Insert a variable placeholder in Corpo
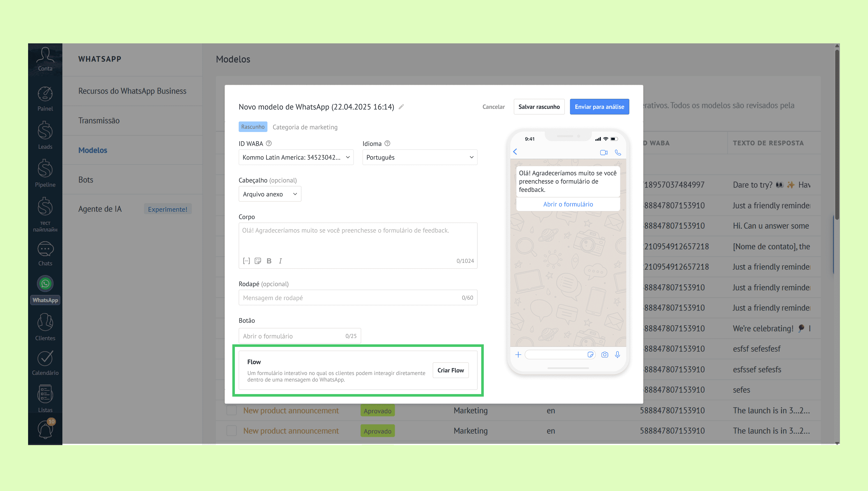Viewport: 868px width, 491px height. (246, 261)
